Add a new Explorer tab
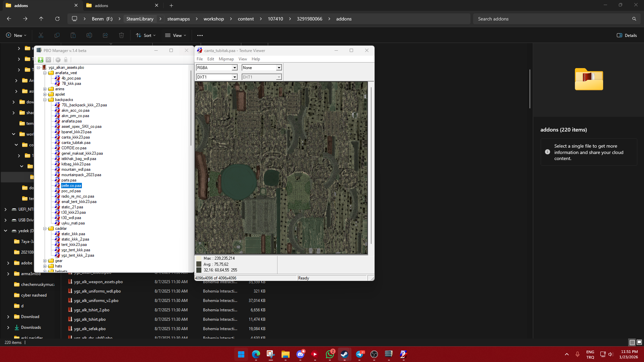The height and width of the screenshot is (362, 644). click(171, 5)
